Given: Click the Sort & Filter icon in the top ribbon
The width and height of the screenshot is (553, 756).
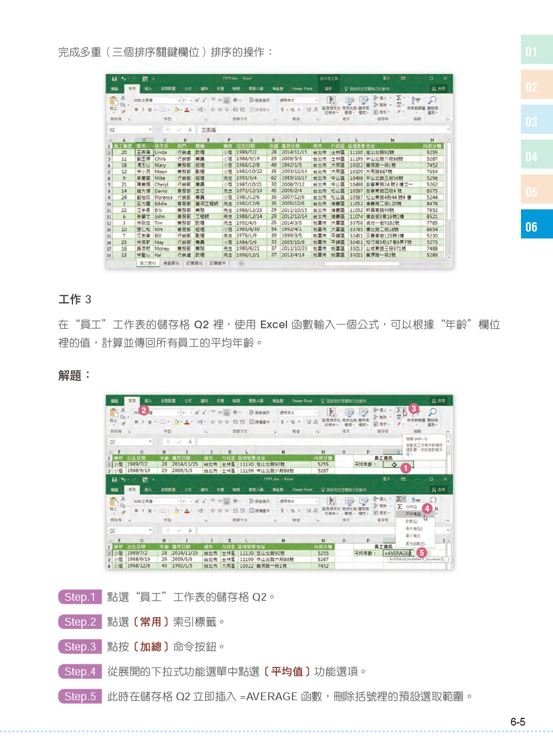Looking at the screenshot, I should tap(416, 102).
